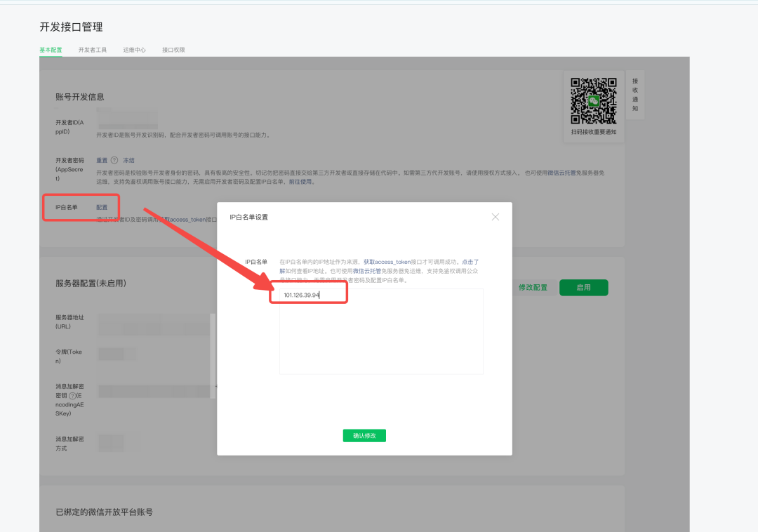Select the 基本配置 tab

pyautogui.click(x=51, y=51)
